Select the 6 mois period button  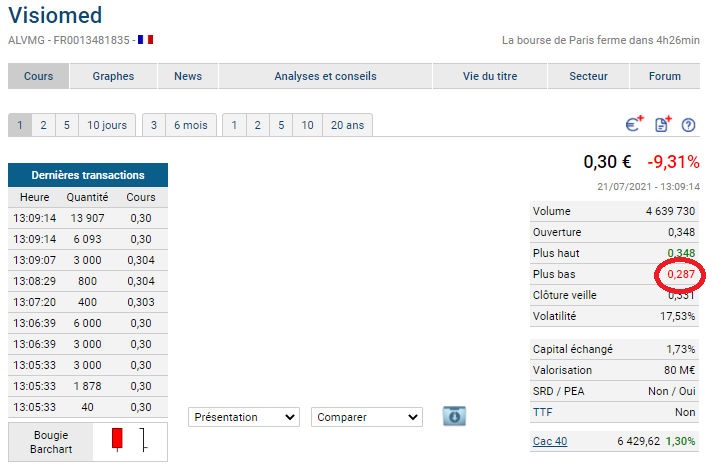click(191, 125)
